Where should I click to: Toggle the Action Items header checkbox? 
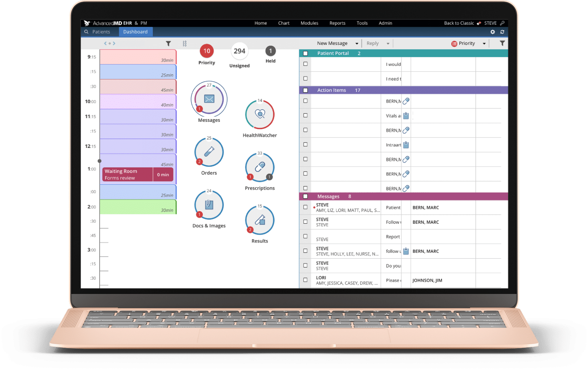305,90
